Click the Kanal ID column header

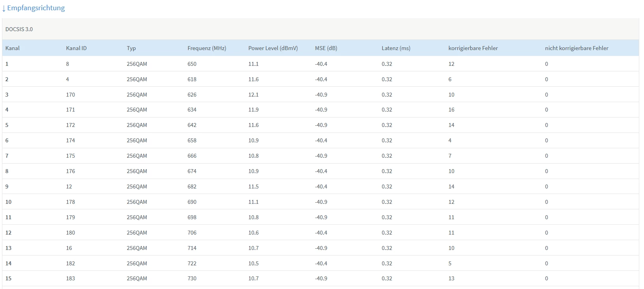(x=76, y=48)
